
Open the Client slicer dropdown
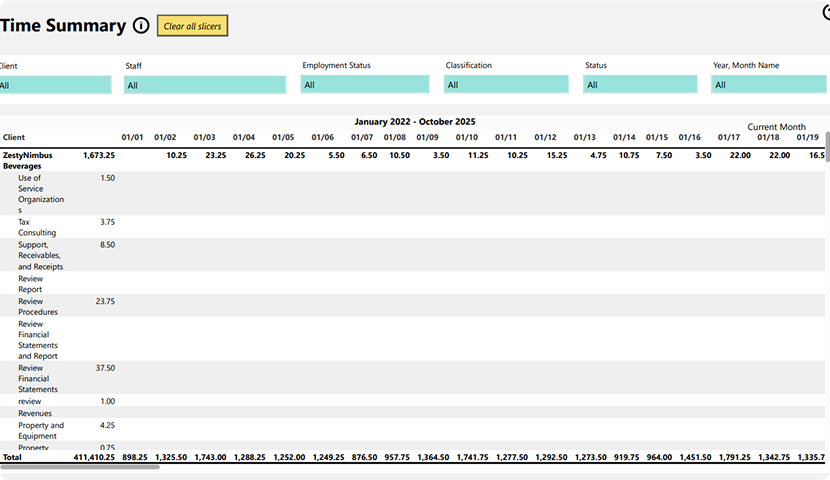pos(55,85)
